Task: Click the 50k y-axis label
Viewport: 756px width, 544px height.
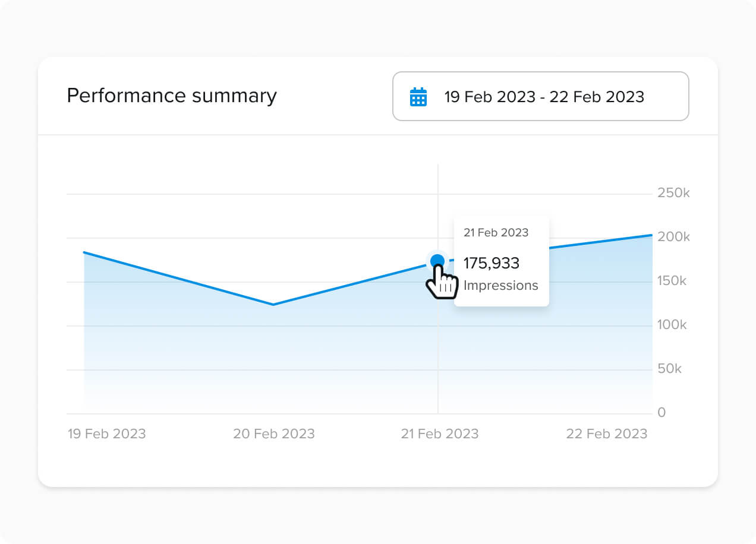Action: click(x=669, y=369)
